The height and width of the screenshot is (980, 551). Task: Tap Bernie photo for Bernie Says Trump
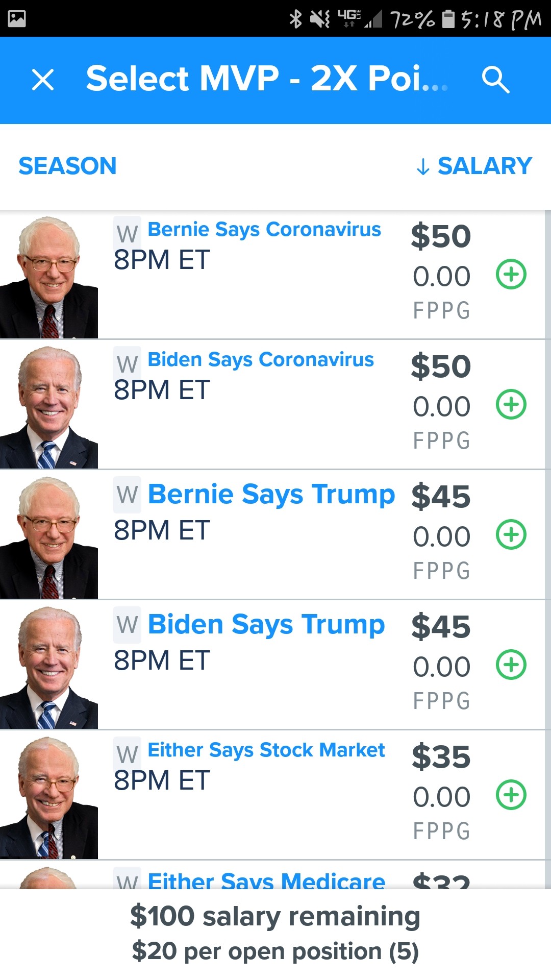(x=49, y=537)
